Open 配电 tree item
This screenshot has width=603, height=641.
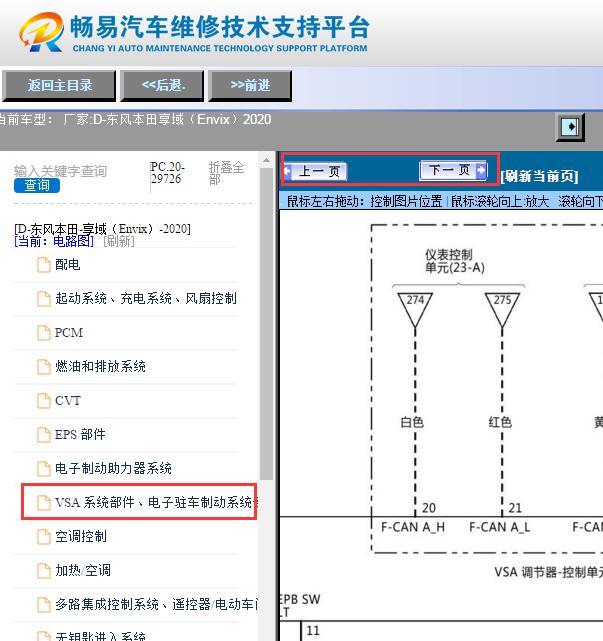tap(67, 265)
